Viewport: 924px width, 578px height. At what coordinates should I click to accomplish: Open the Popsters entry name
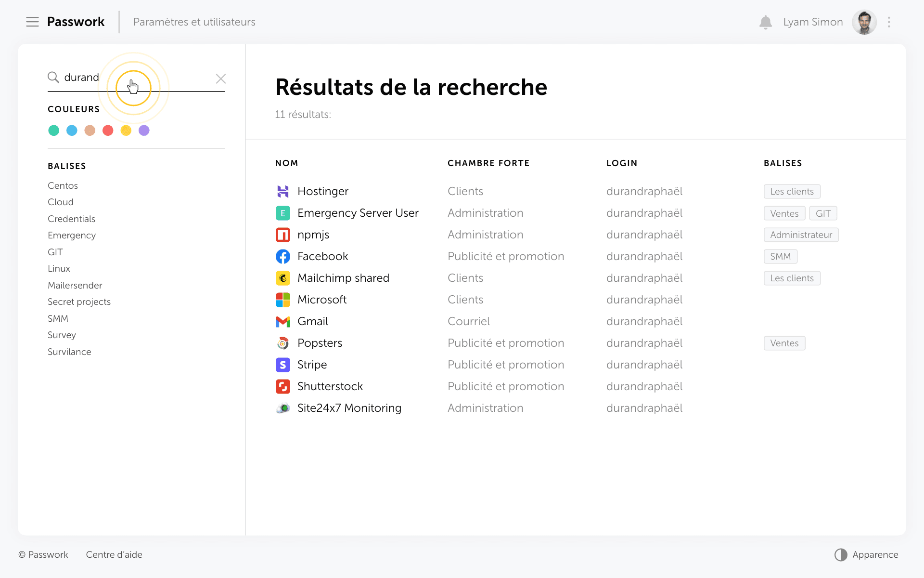pyautogui.click(x=320, y=343)
